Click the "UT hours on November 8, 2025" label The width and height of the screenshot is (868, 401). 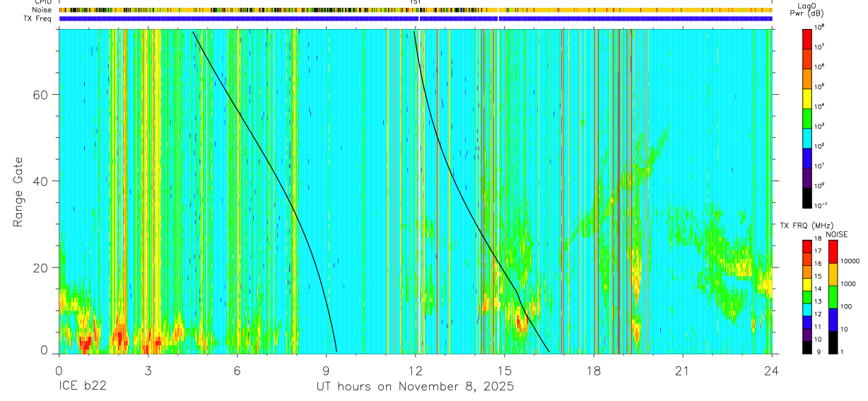(415, 387)
